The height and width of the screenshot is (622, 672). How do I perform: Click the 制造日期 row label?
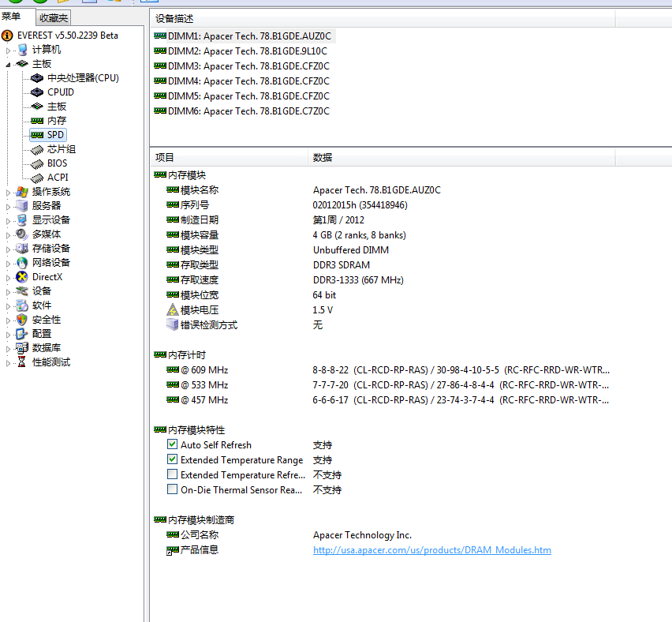[200, 220]
